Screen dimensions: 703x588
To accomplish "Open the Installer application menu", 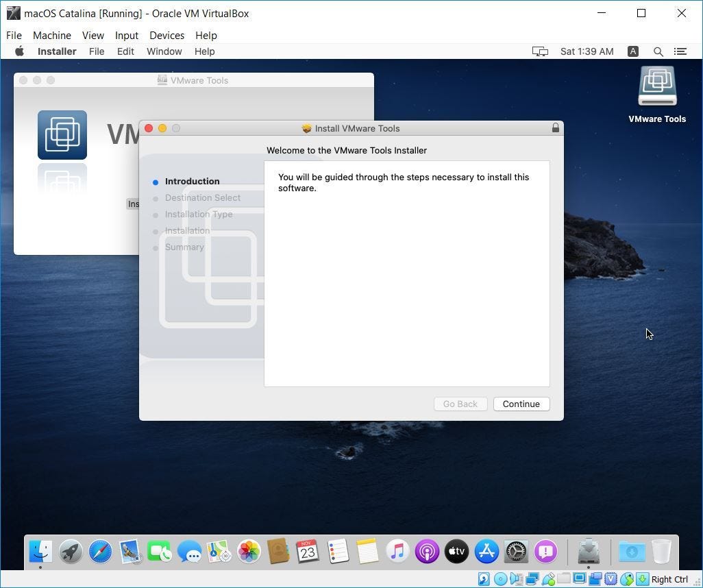I will pos(57,51).
